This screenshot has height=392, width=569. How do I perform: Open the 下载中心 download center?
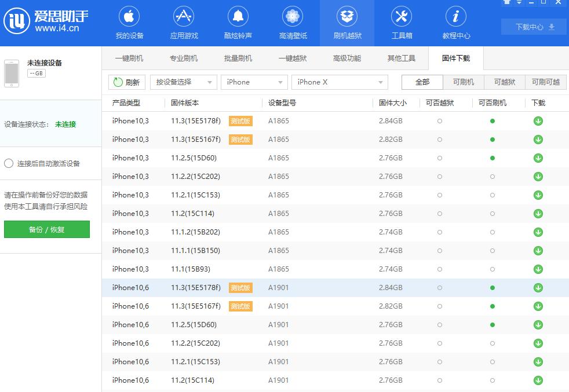coord(532,27)
